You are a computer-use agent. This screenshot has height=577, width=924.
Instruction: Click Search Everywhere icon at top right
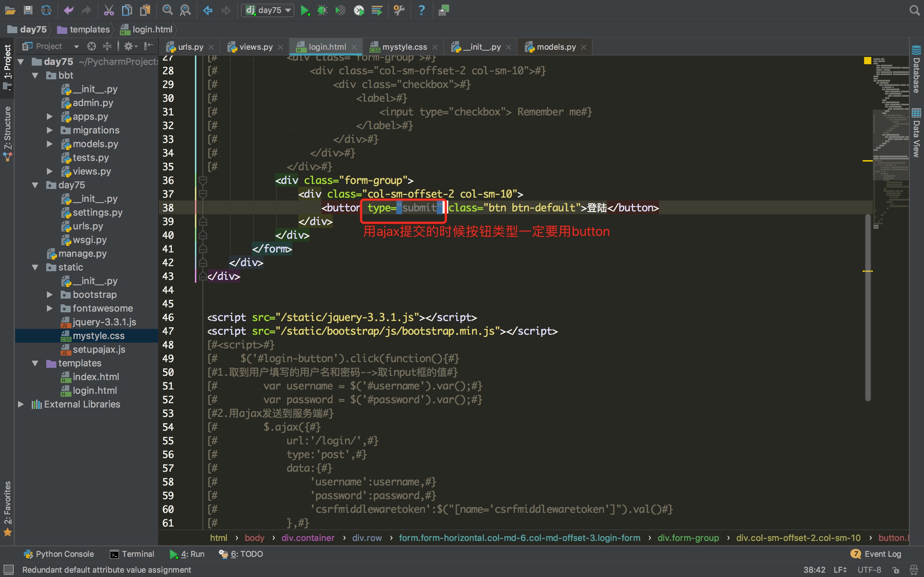point(915,10)
